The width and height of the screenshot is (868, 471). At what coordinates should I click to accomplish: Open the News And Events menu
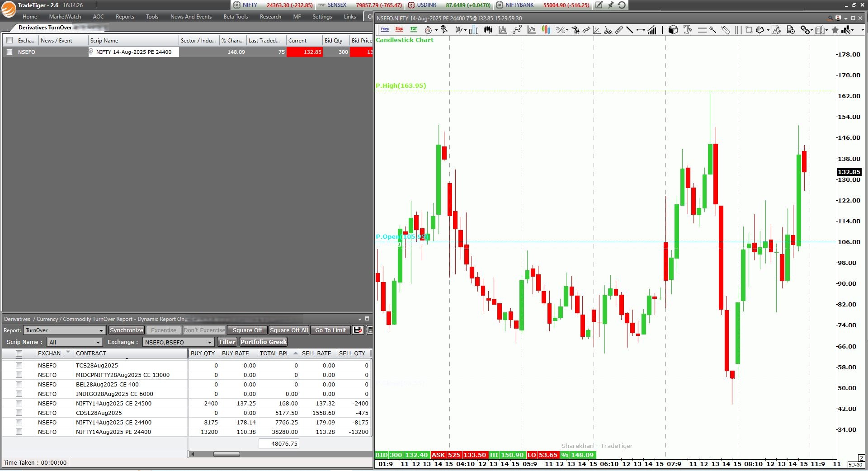[191, 17]
